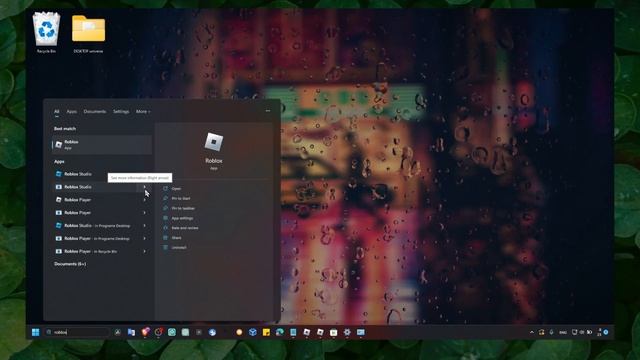Click the search panel ellipsis options
The image size is (640, 360).
coord(268,111)
